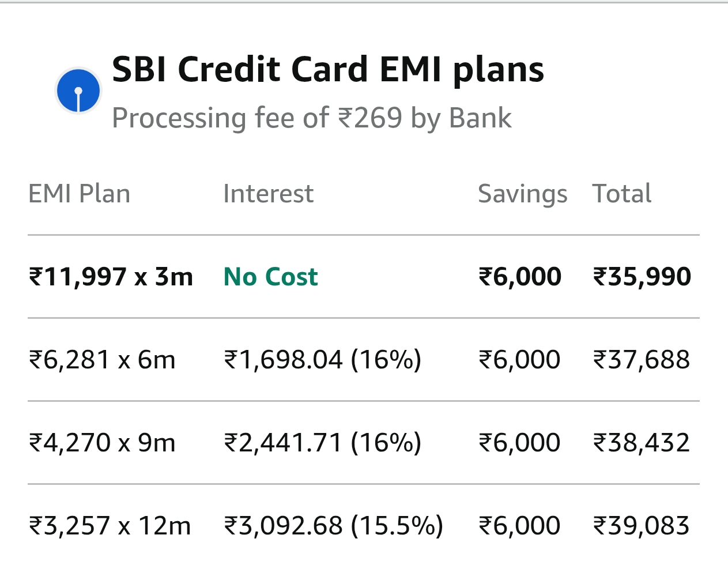Viewport: 728px width, 565px height.
Task: Select the SBI Credit Card EMI plans heading
Action: (327, 70)
